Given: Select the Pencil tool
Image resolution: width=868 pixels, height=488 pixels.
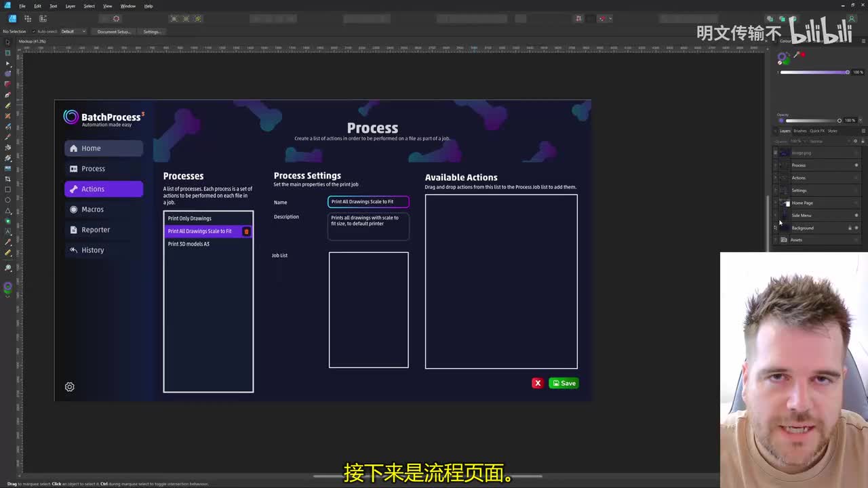Looking at the screenshot, I should click(7, 104).
